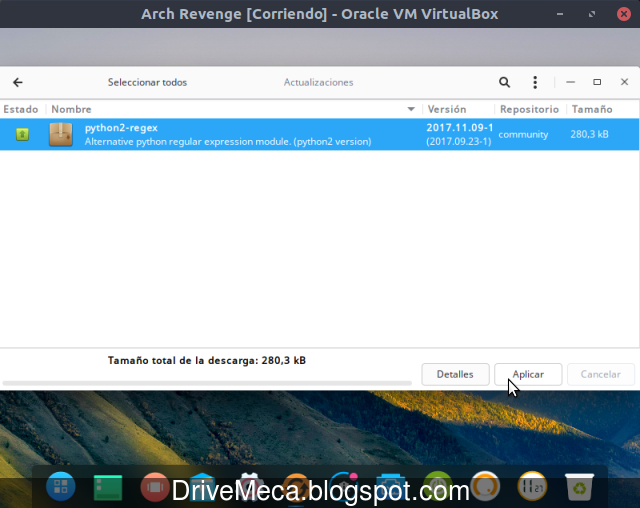Minimize the updates manager window

point(571,82)
